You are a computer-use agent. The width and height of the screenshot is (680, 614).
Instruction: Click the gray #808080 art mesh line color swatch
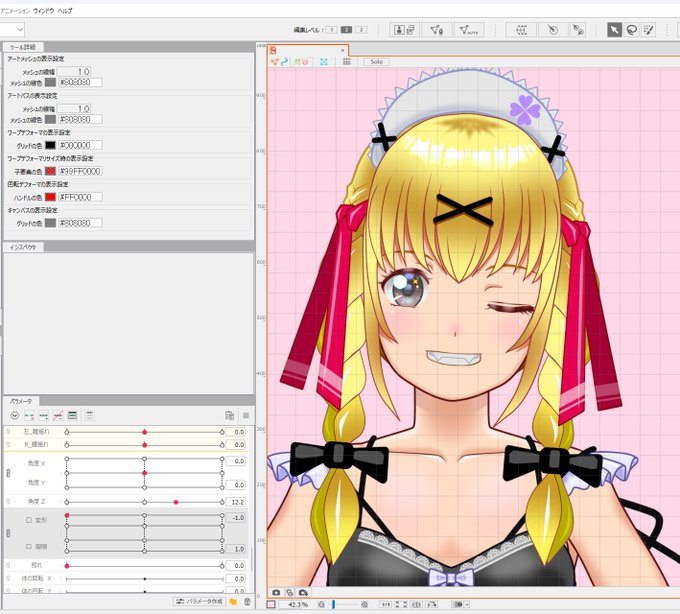pyautogui.click(x=50, y=82)
